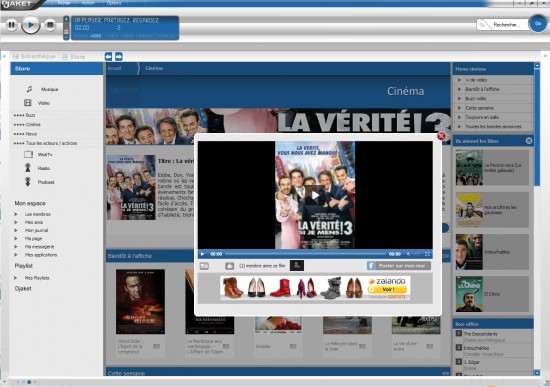Stop playback with the square stop button
Image resolution: width=550 pixels, height=387 pixels.
50,25
